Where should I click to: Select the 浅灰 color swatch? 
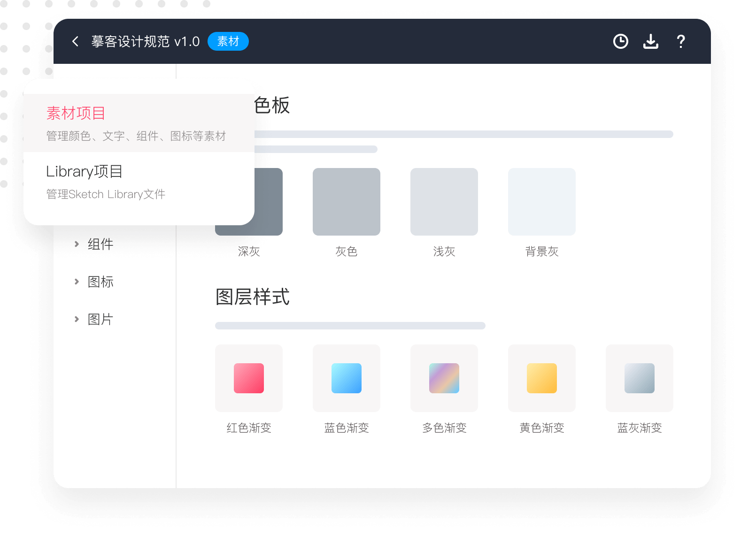pyautogui.click(x=444, y=202)
